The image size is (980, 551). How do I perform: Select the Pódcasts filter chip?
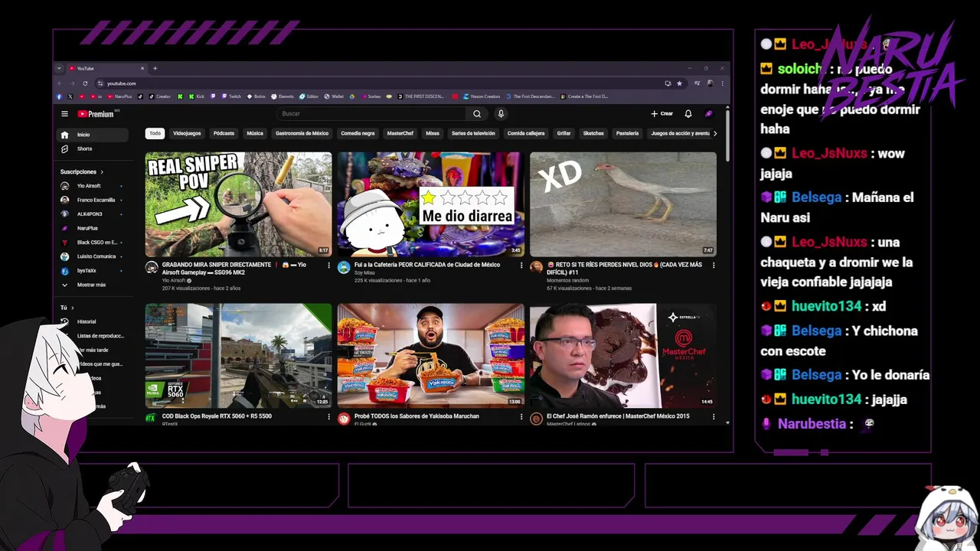[224, 133]
